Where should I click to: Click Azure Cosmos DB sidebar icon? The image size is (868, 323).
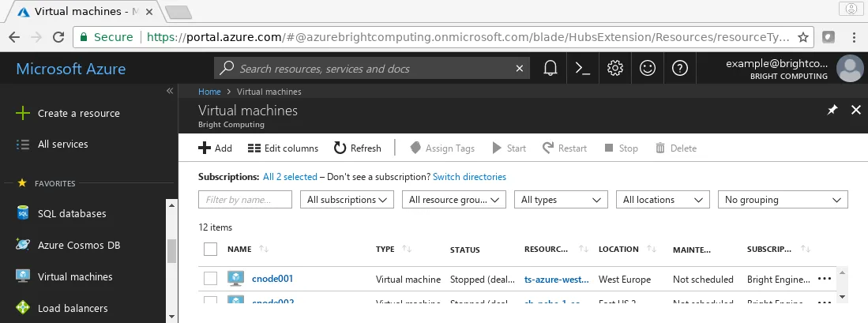click(x=23, y=245)
